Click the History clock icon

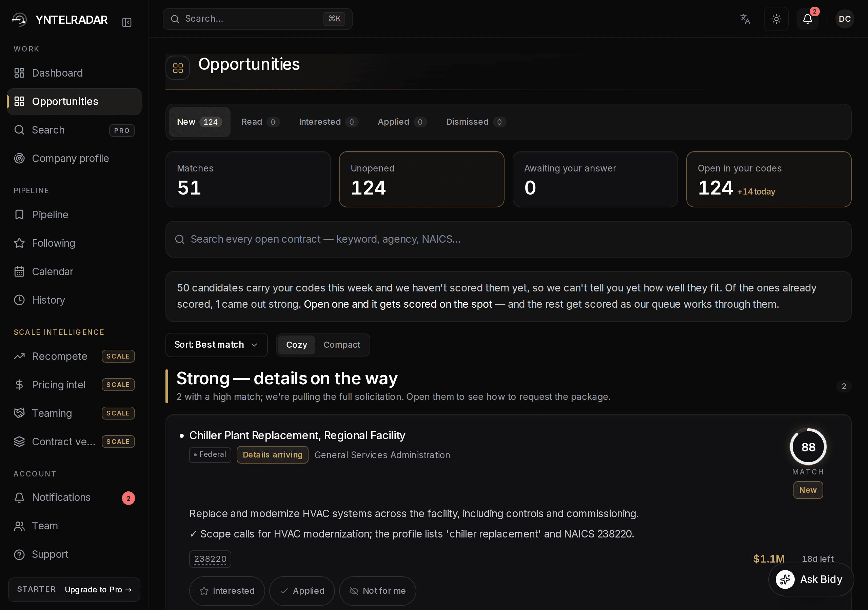19,300
